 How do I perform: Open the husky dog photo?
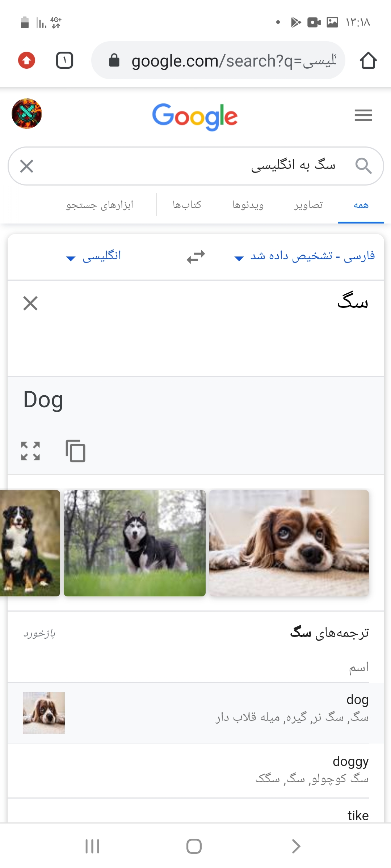click(135, 543)
